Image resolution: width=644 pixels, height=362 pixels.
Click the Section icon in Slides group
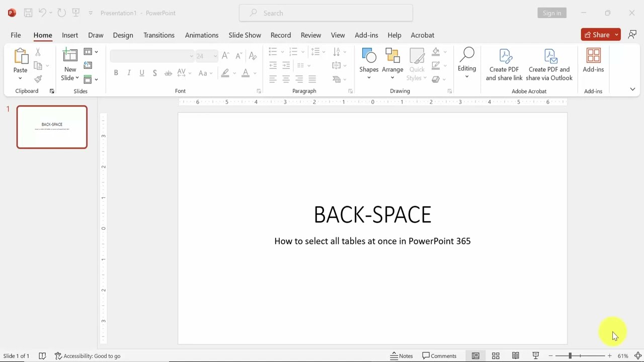click(88, 79)
